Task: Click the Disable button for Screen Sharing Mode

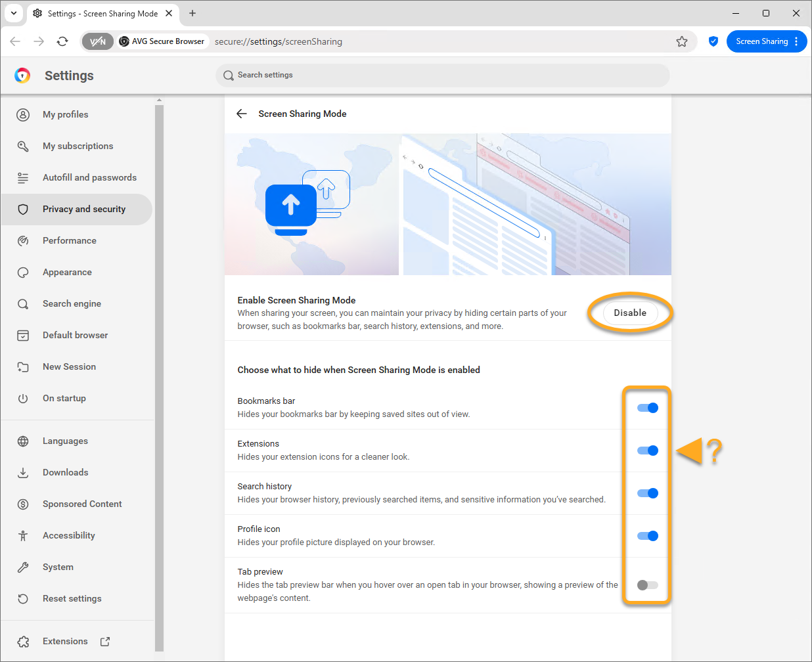Action: 629,313
